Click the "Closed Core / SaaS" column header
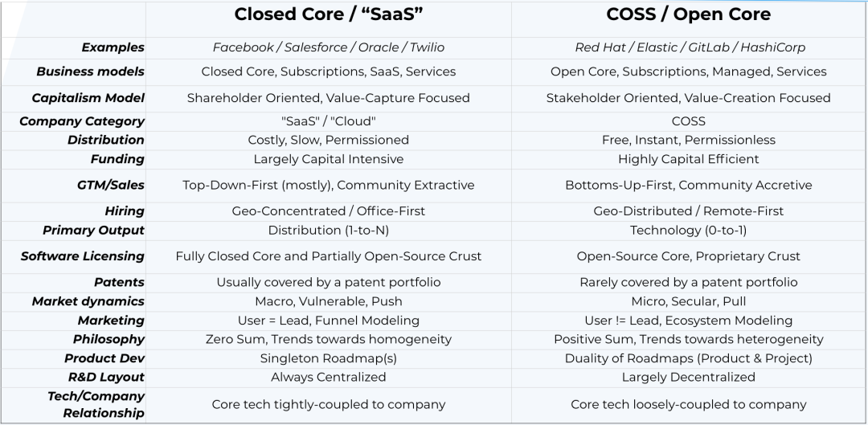Viewport: 868px width, 425px height. click(328, 14)
